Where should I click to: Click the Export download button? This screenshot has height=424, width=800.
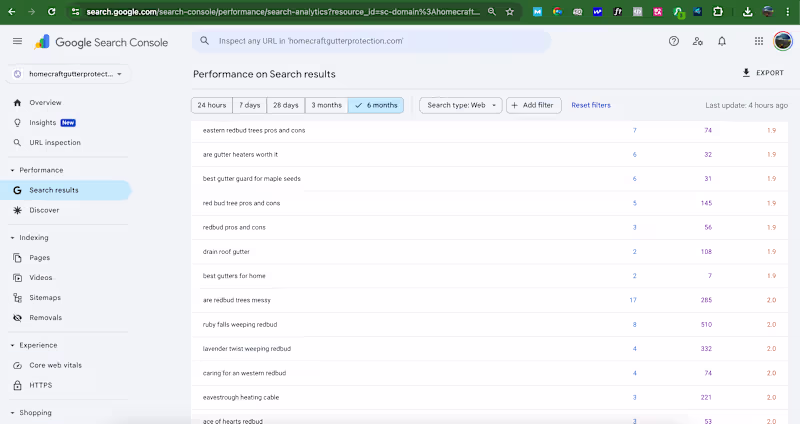pyautogui.click(x=763, y=73)
